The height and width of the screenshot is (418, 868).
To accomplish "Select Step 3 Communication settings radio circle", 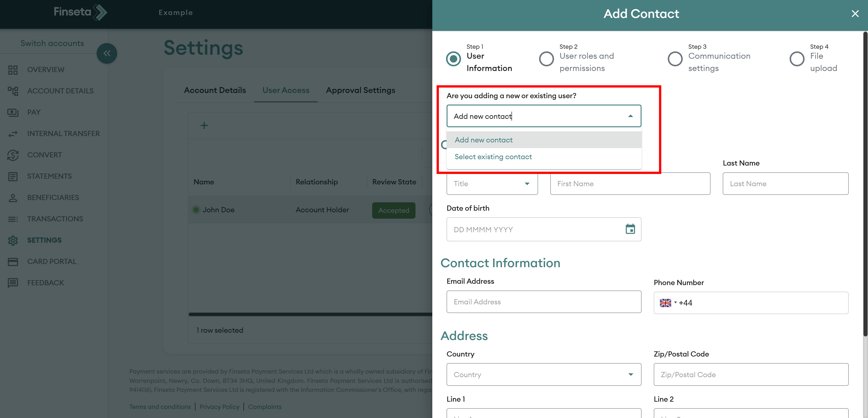I will pyautogui.click(x=675, y=59).
